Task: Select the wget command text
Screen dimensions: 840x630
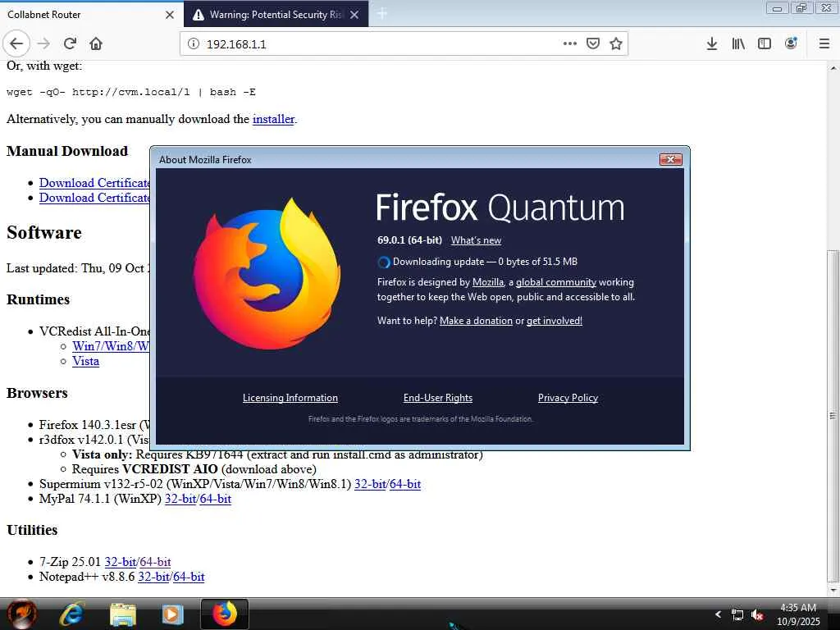Action: tap(130, 92)
